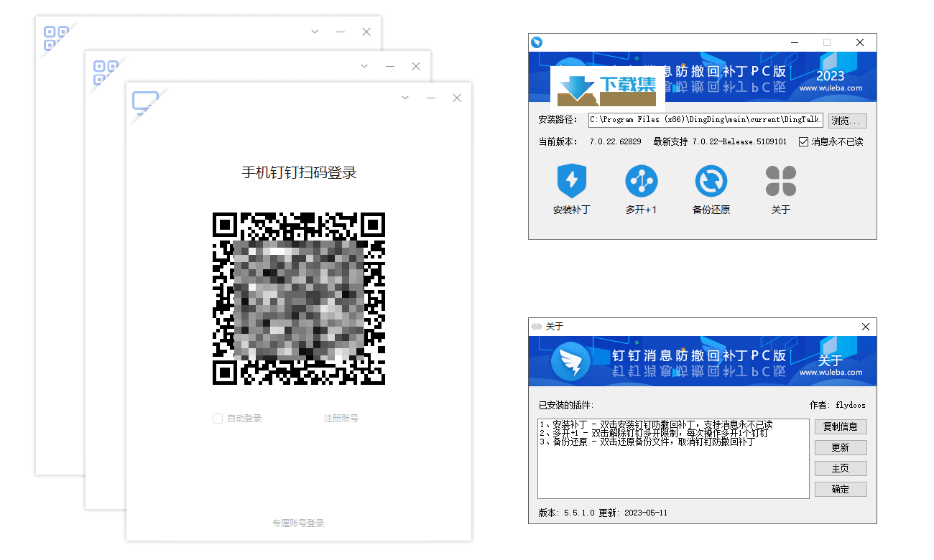This screenshot has height=560, width=934.
Task: Minimize the patch tool window
Action: click(x=794, y=42)
